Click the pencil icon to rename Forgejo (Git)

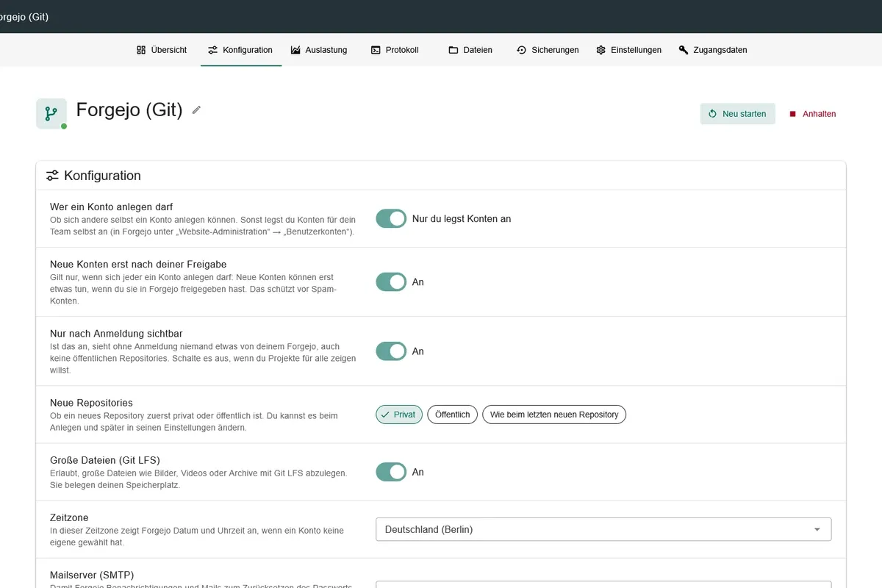pyautogui.click(x=196, y=110)
